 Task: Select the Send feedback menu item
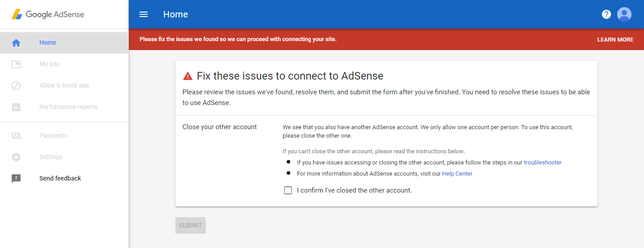point(64,178)
